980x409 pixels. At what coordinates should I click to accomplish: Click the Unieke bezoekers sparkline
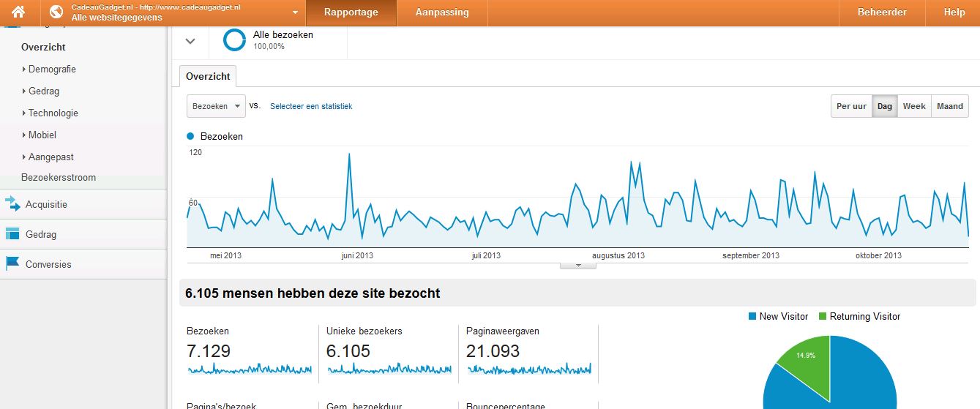click(389, 369)
